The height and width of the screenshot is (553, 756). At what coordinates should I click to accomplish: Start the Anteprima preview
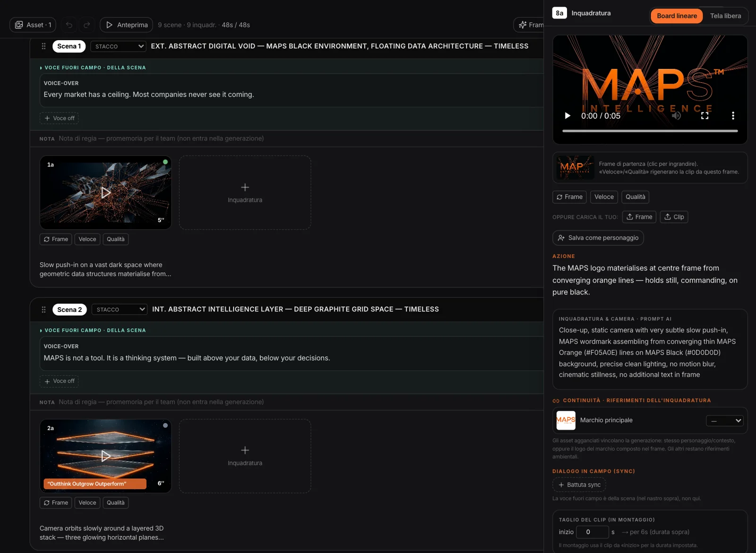click(x=126, y=25)
